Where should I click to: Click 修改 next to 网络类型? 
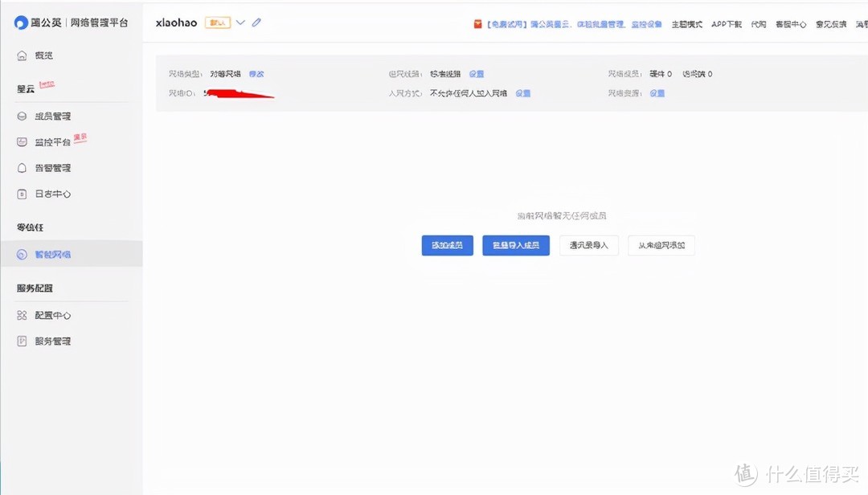click(x=256, y=73)
